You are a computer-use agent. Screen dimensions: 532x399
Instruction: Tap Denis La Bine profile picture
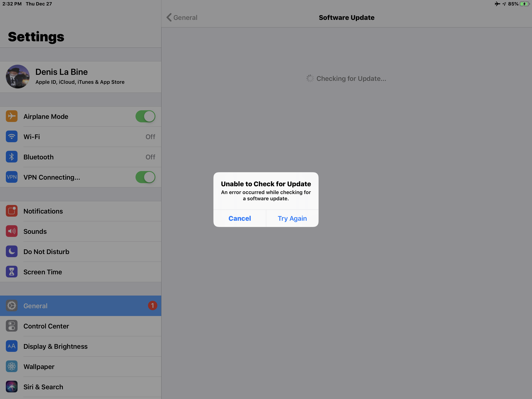[x=18, y=77]
